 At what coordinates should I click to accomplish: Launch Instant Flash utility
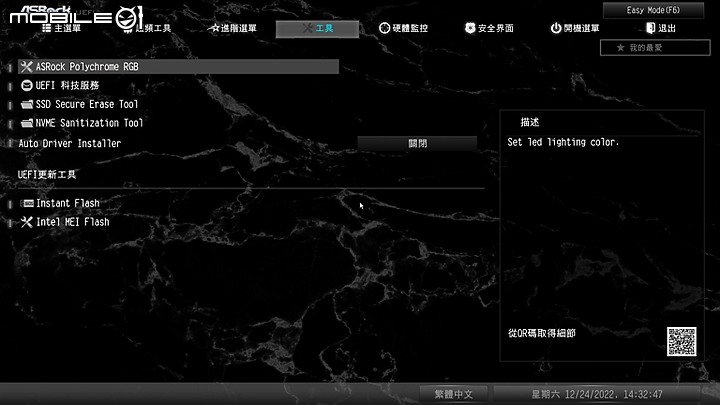(68, 203)
